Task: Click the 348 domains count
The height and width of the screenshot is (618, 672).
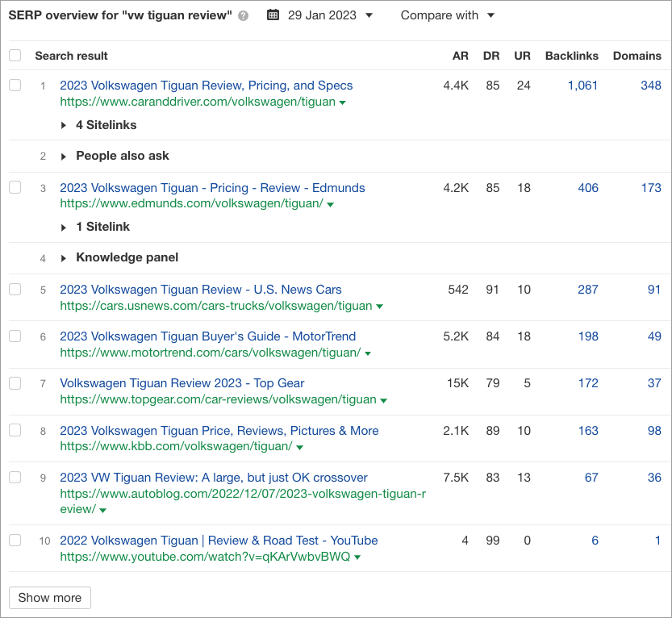Action: [x=651, y=86]
